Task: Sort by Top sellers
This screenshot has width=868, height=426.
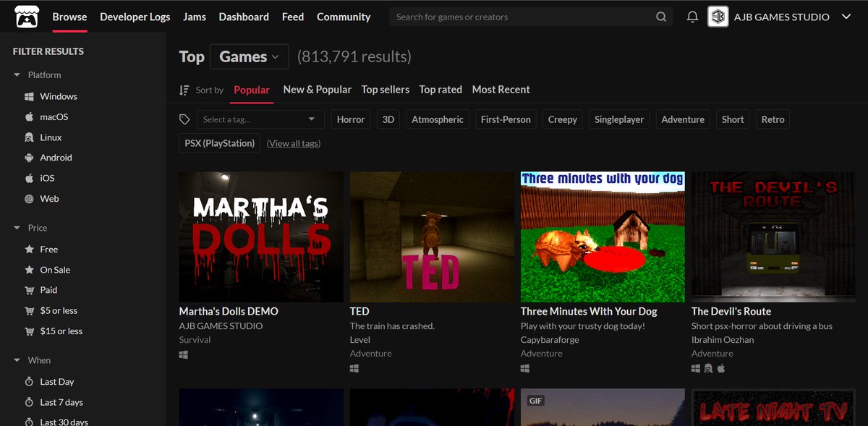Action: pos(386,90)
